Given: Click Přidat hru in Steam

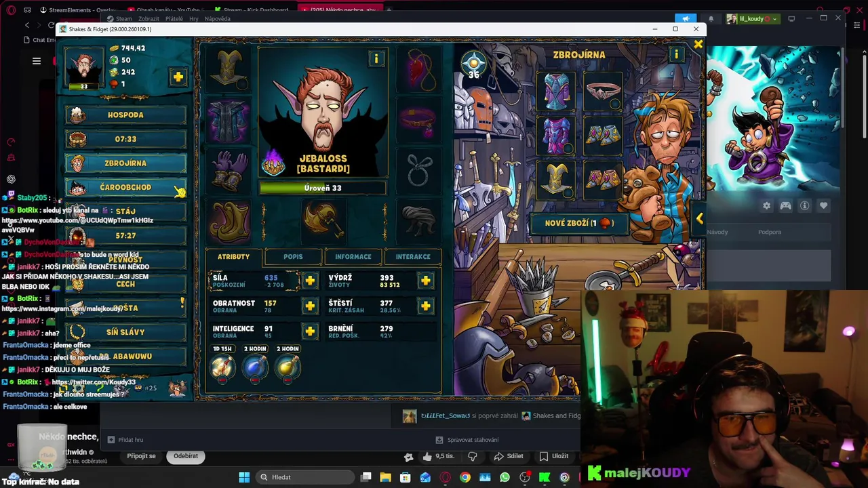Looking at the screenshot, I should (125, 440).
